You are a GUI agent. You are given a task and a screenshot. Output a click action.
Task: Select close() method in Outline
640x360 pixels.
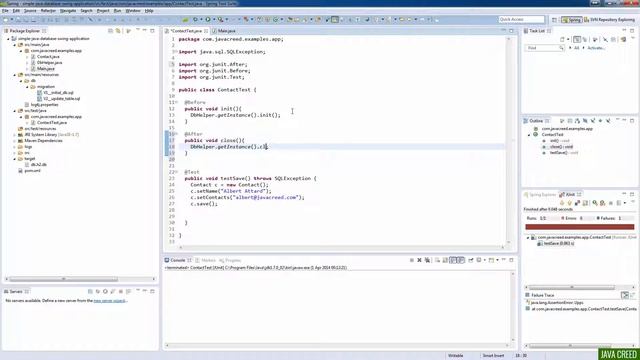(561, 147)
